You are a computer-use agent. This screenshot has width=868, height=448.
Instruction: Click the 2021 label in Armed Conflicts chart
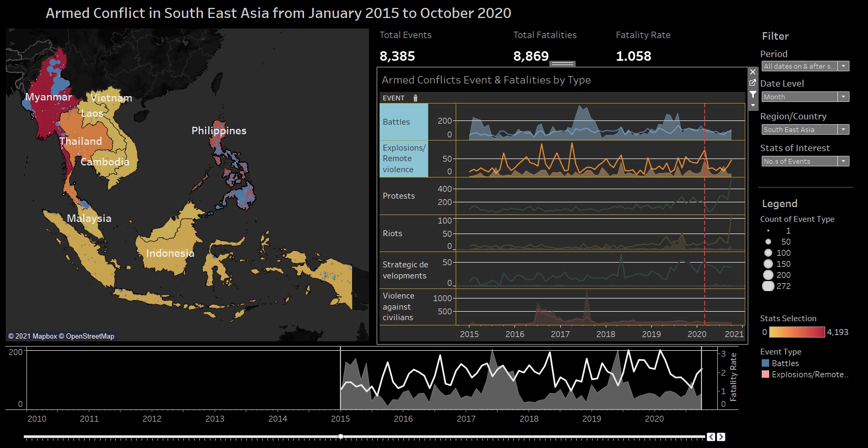(734, 334)
